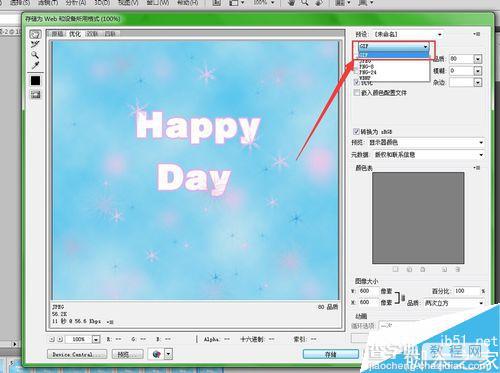Click the zoom in plus button
This screenshot has width=500, height=373.
[60, 339]
